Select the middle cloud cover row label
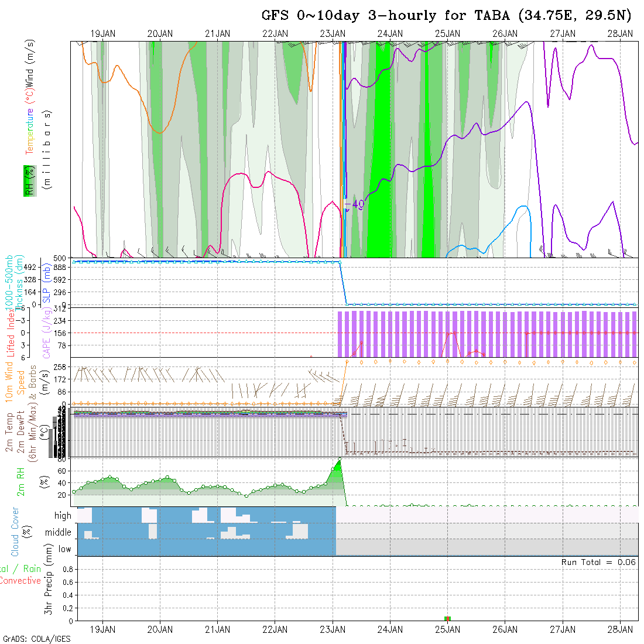644x644 pixels. (x=58, y=533)
